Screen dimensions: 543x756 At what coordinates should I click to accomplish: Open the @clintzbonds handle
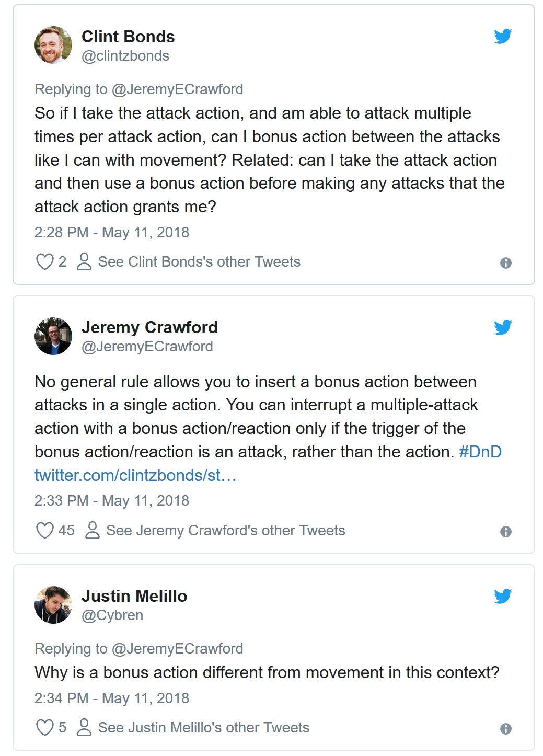125,56
